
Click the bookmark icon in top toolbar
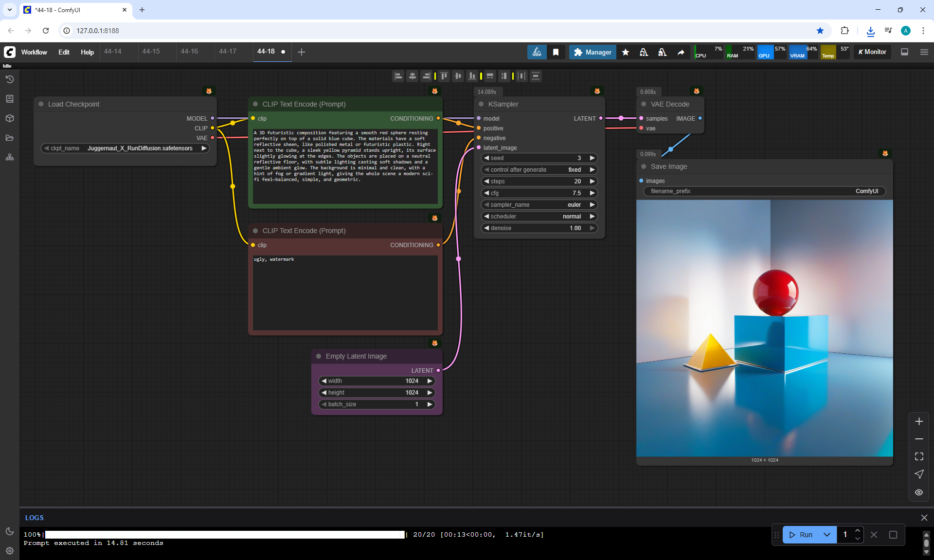556,52
